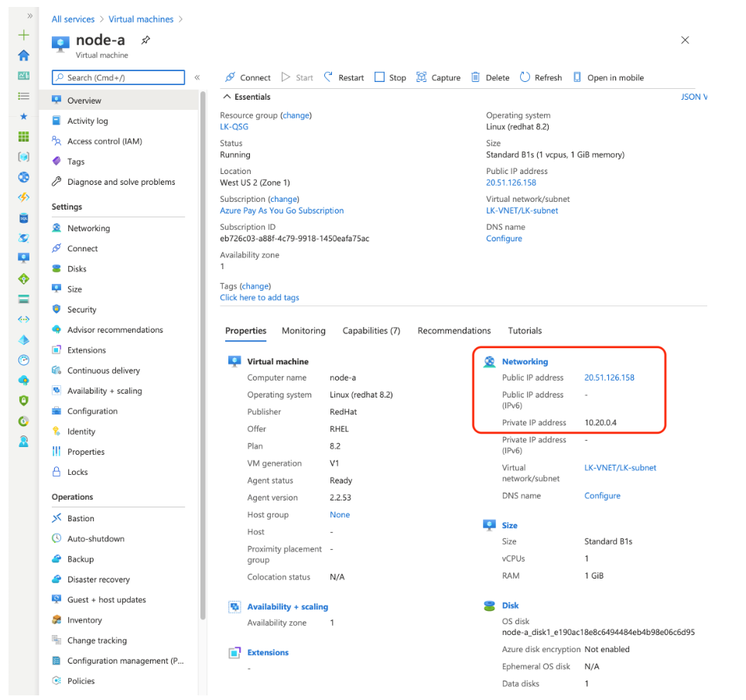Open the Home icon in portal sidebar

click(x=23, y=55)
